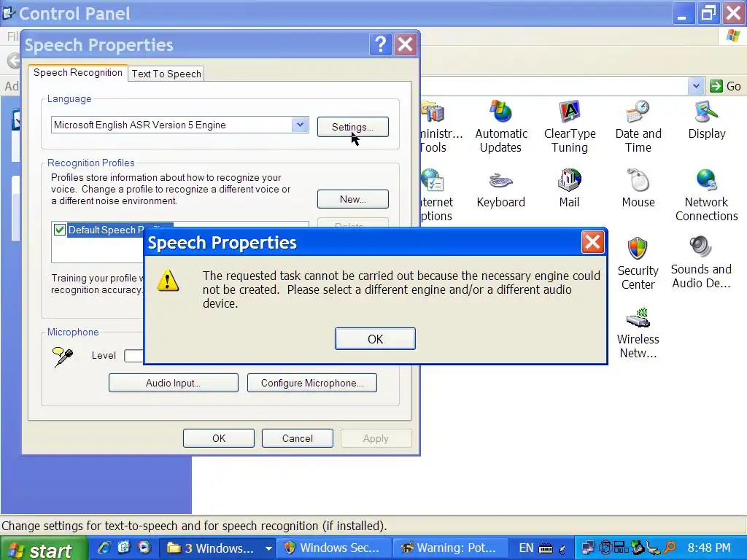The height and width of the screenshot is (560, 747).
Task: Open Date and Time settings
Action: tap(638, 126)
